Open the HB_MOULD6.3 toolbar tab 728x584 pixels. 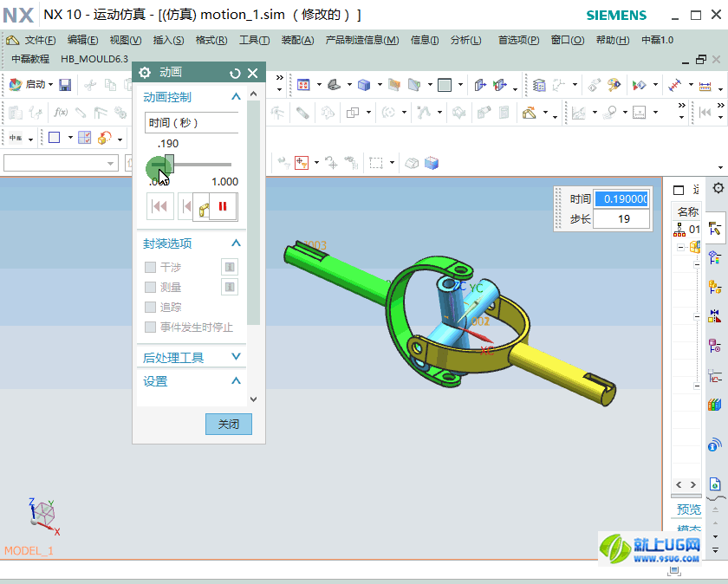click(x=94, y=59)
